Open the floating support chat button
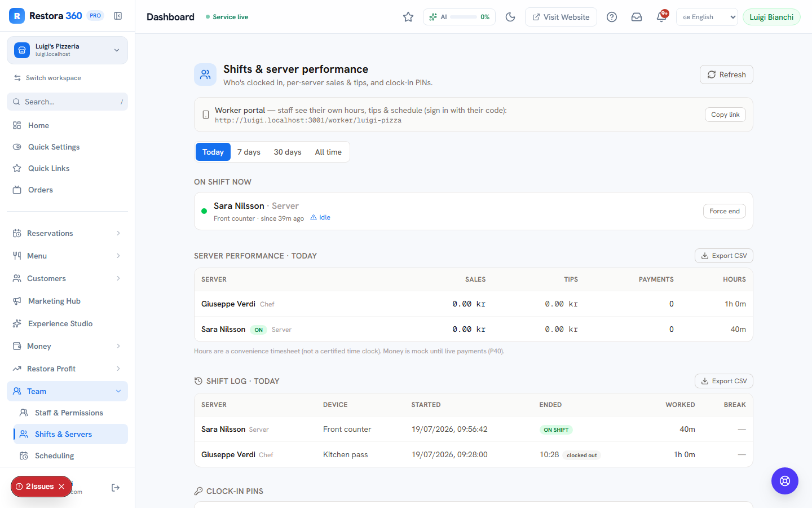Screen dimensions: 812x508 click(785, 481)
